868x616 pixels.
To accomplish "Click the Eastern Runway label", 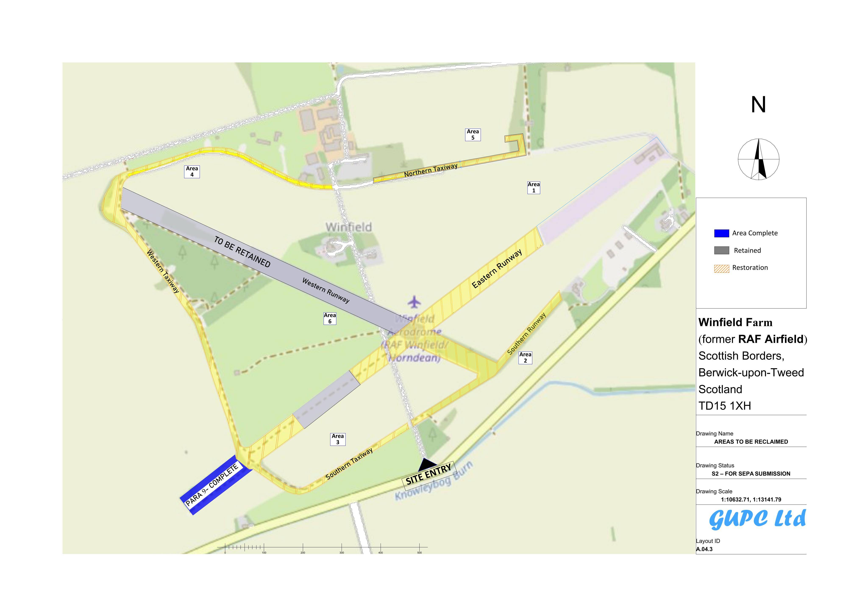I will tap(497, 268).
